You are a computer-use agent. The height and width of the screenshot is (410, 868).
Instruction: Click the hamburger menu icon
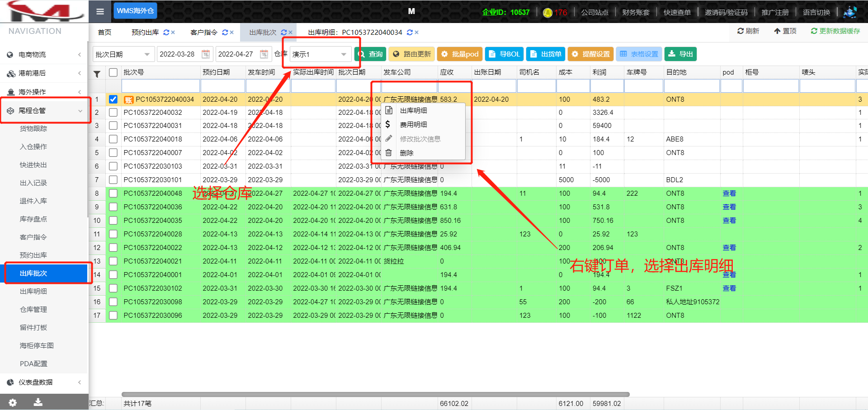[x=100, y=11]
